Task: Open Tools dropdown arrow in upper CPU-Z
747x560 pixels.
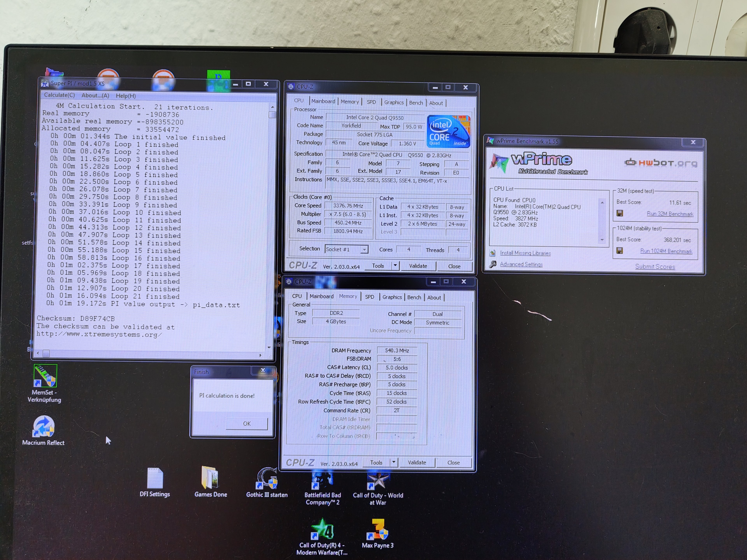Action: coord(395,266)
